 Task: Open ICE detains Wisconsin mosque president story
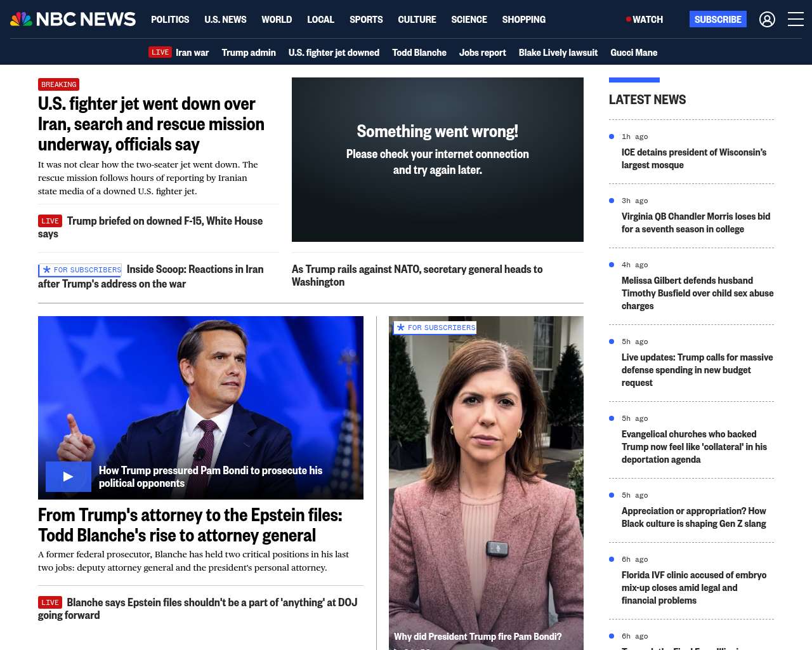tap(693, 159)
